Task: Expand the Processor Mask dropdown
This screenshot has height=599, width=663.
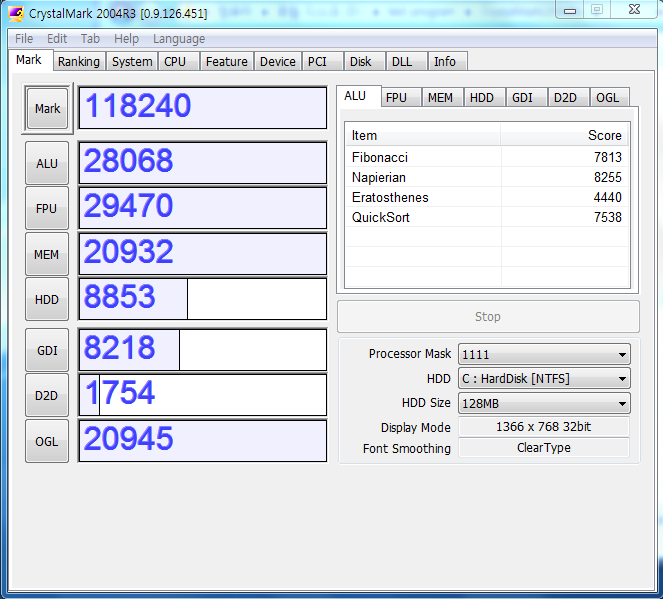Action: [544, 354]
